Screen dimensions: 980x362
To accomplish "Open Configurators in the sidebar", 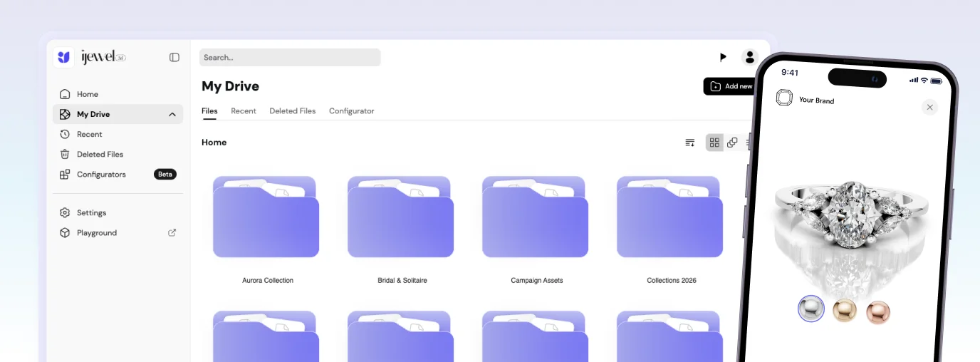I will coord(118,174).
